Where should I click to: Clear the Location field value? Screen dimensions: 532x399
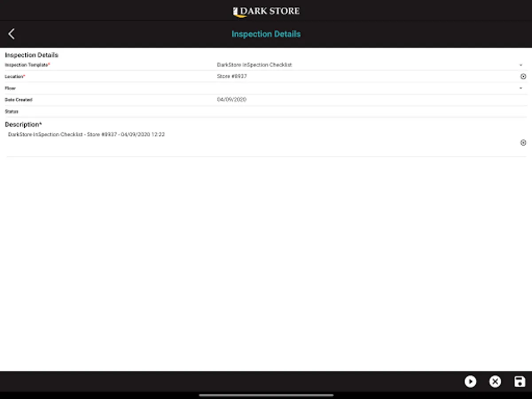pos(523,76)
